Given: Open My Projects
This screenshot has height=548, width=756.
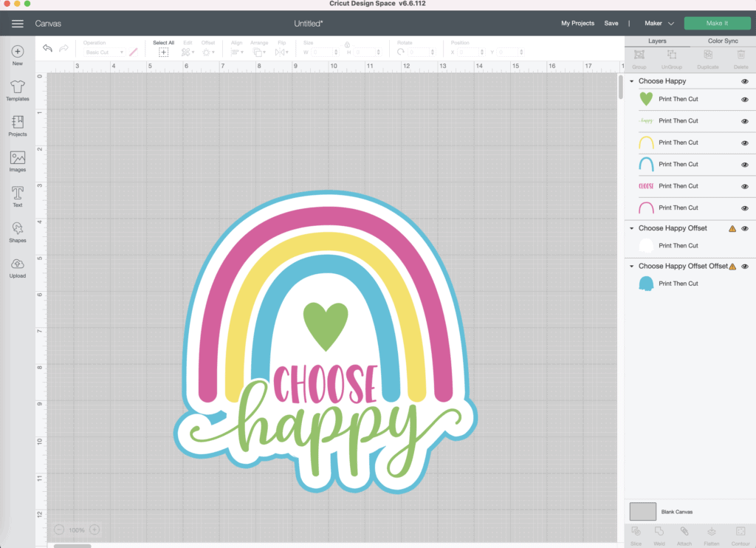Looking at the screenshot, I should pos(577,23).
